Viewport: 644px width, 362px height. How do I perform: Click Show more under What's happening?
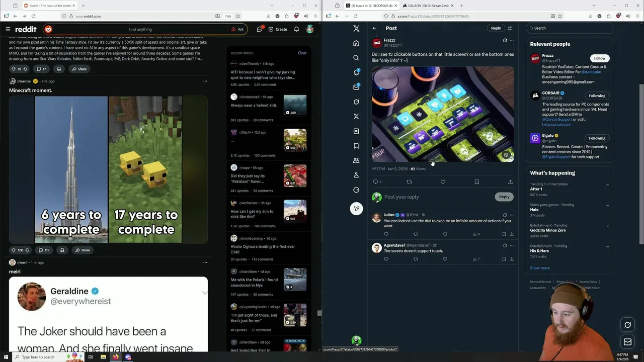540,268
